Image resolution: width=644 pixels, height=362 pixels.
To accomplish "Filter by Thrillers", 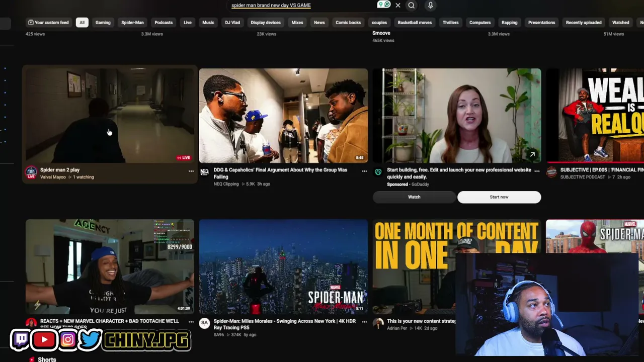I will [x=450, y=23].
